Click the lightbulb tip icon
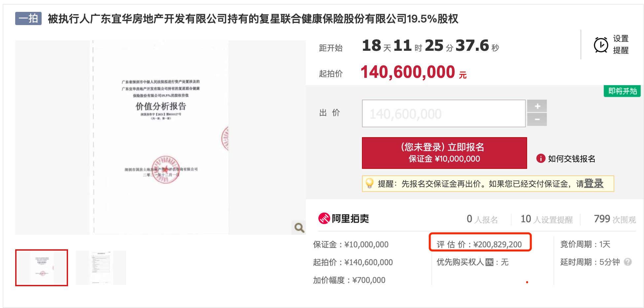The image size is (644, 308). [x=369, y=183]
